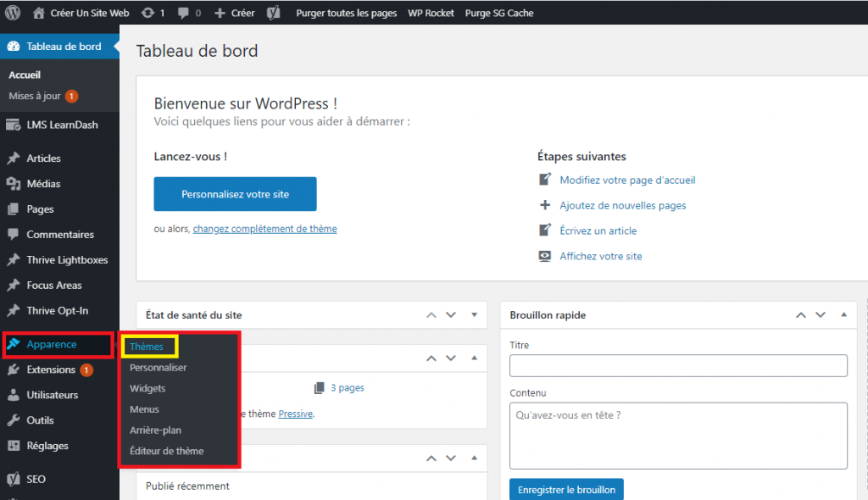Image resolution: width=868 pixels, height=500 pixels.
Task: Click the Commentaires bubble icon in the sidebar
Action: point(14,234)
